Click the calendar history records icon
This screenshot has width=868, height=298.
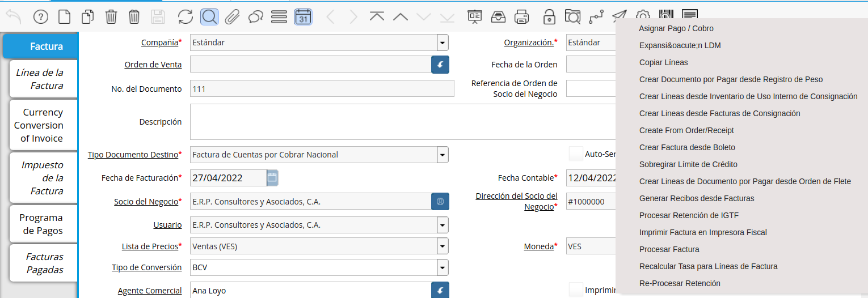[x=303, y=17]
